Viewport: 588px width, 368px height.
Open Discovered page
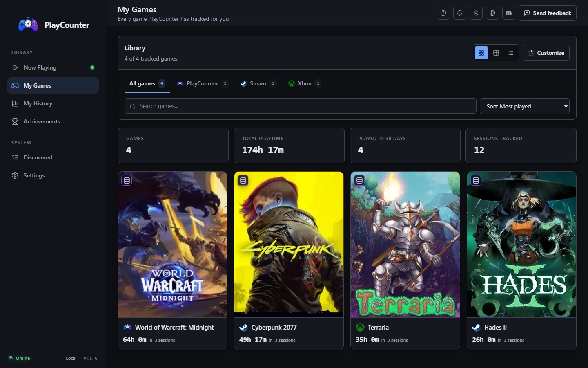coord(53,157)
